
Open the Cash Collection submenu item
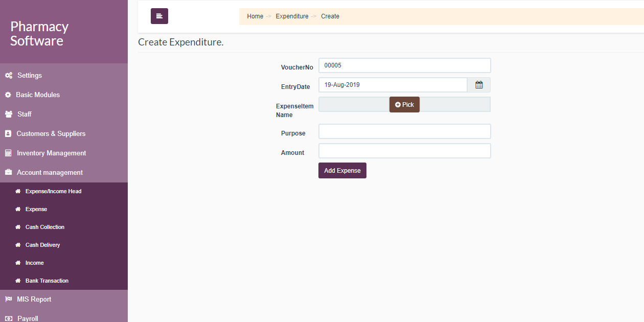(64, 227)
